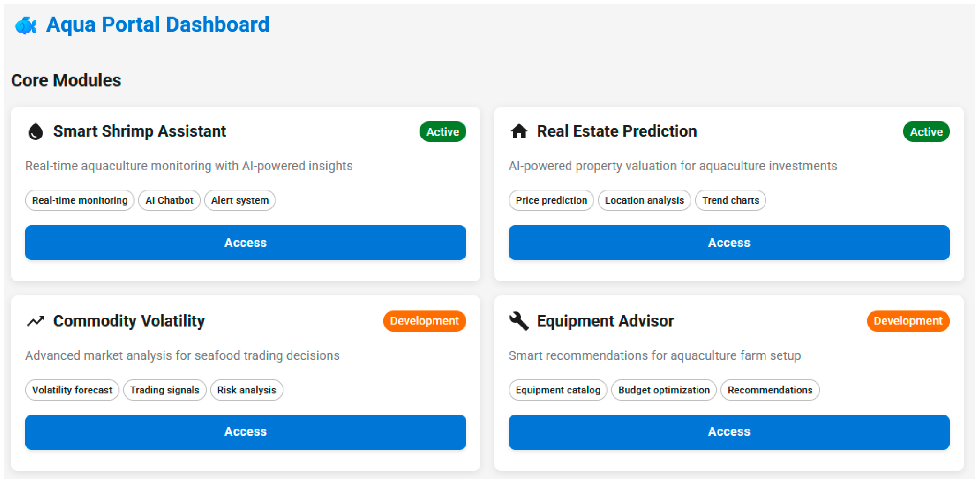Choose the Location analysis tag
The height and width of the screenshot is (485, 980).
point(644,200)
